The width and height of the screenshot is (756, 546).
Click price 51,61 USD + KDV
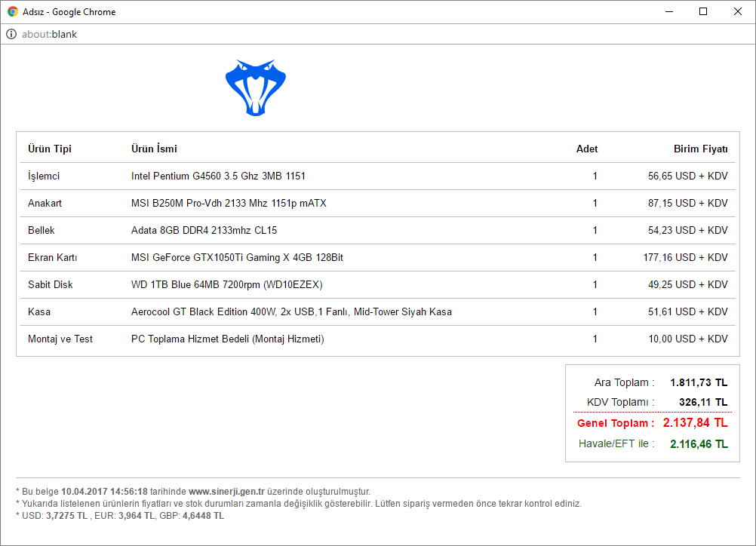[687, 311]
